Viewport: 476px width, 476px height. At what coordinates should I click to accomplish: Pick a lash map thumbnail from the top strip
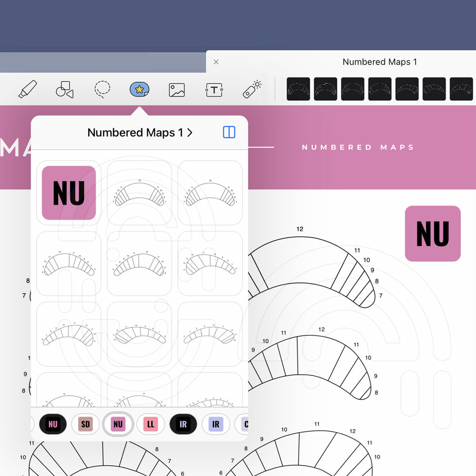(x=298, y=89)
